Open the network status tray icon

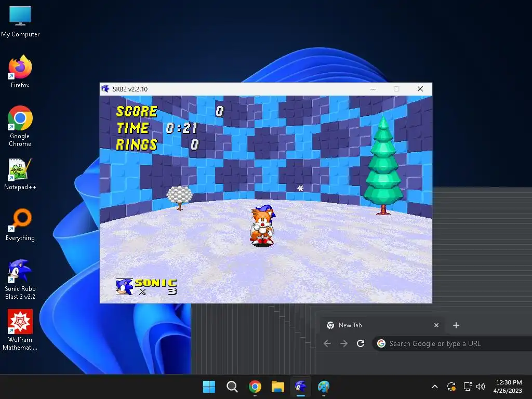tap(468, 387)
